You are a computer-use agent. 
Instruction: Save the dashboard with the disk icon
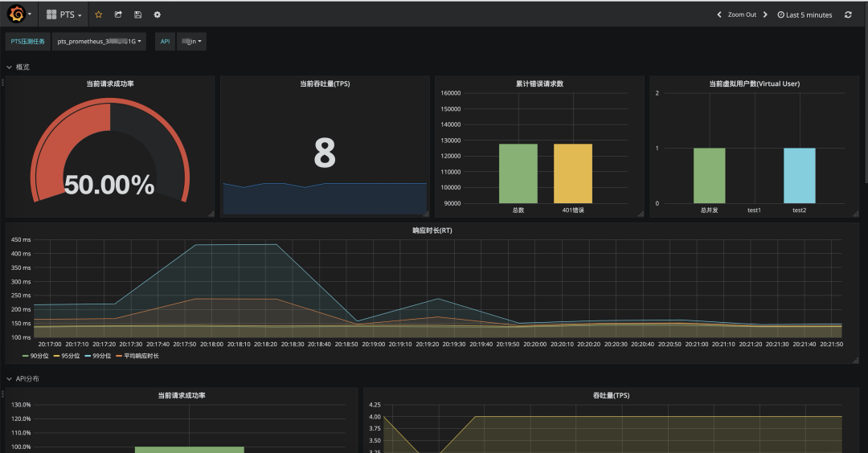137,14
